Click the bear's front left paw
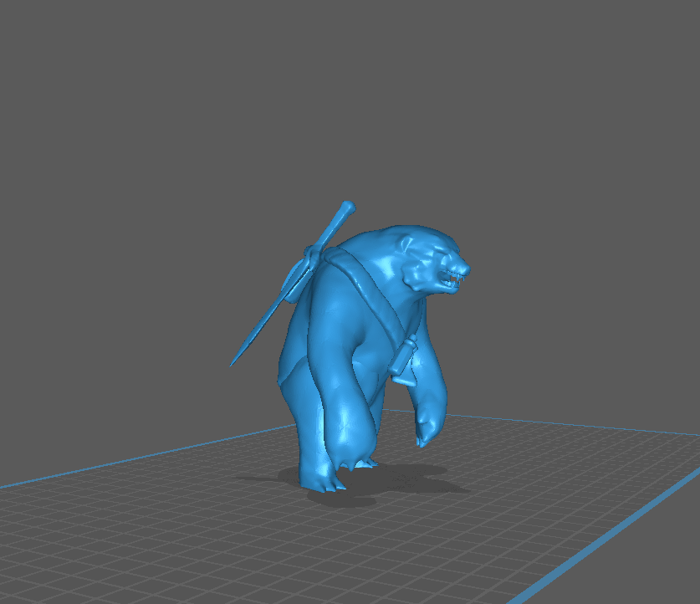The width and height of the screenshot is (700, 604). tap(326, 477)
